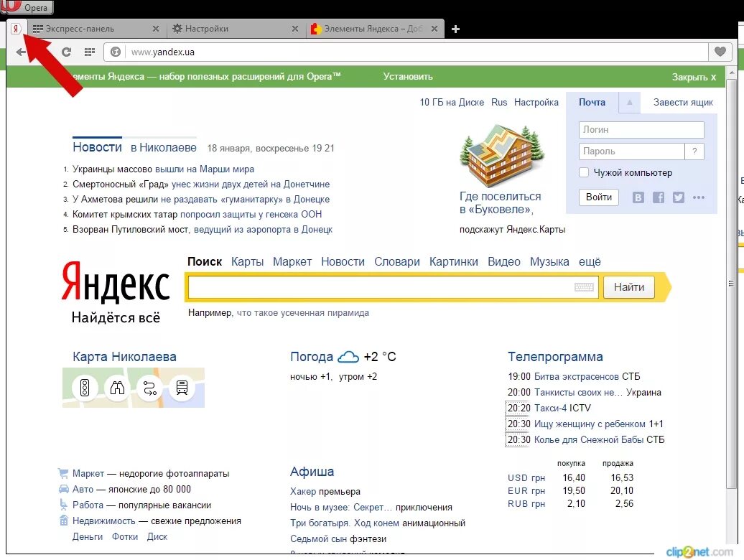The height and width of the screenshot is (560, 744).
Task: Expand more services via ещё
Action: click(590, 262)
